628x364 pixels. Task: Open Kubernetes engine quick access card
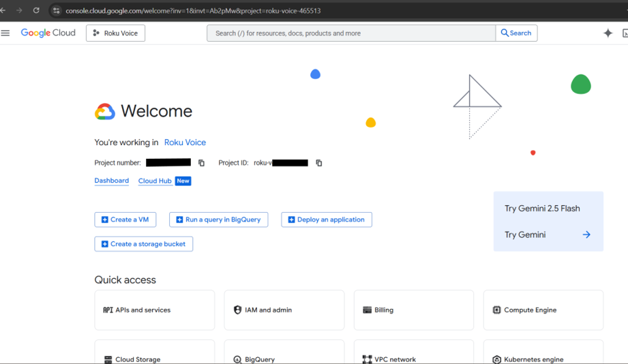pyautogui.click(x=543, y=352)
